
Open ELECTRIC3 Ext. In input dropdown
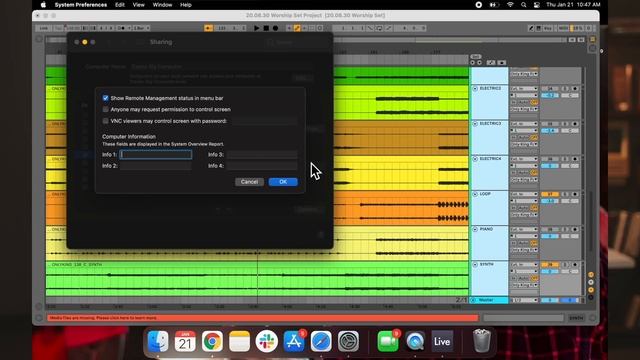[524, 124]
